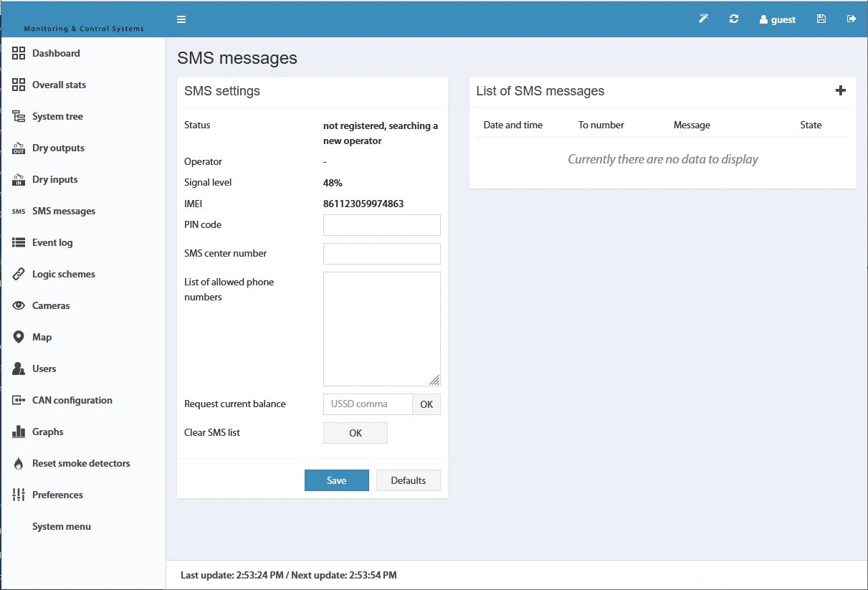
Task: Focus the PIN code input field
Action: pyautogui.click(x=382, y=225)
